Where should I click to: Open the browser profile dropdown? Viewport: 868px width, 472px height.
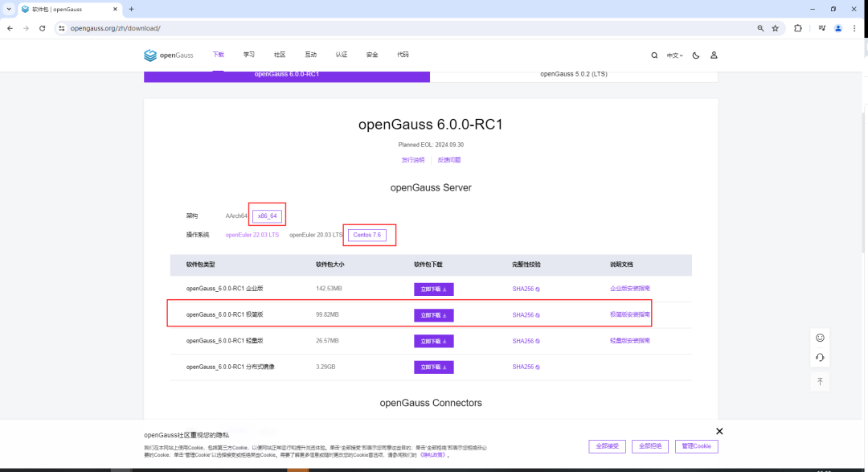[x=837, y=27]
